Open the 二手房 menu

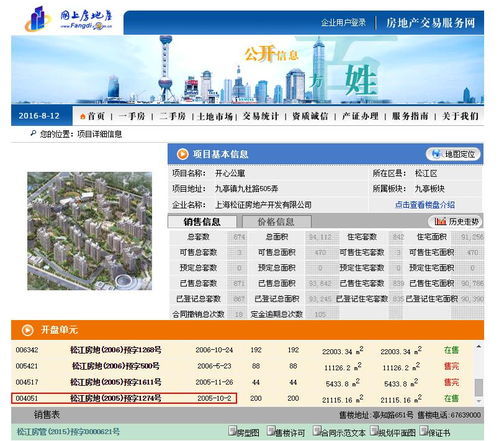tap(172, 116)
